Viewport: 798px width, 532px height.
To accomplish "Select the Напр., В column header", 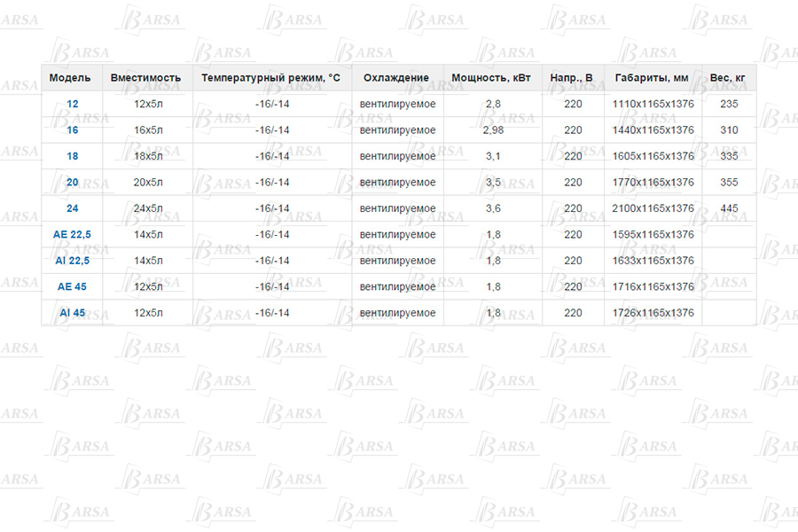I will pos(572,78).
